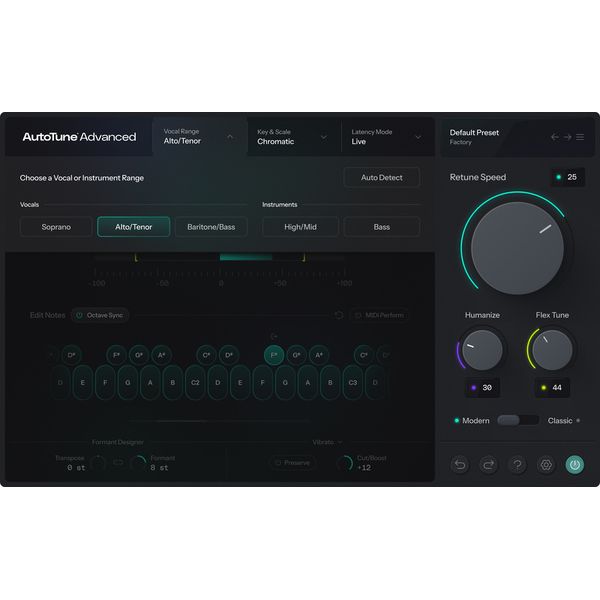Click the Formant Designer label
The width and height of the screenshot is (600, 600).
coord(118,442)
